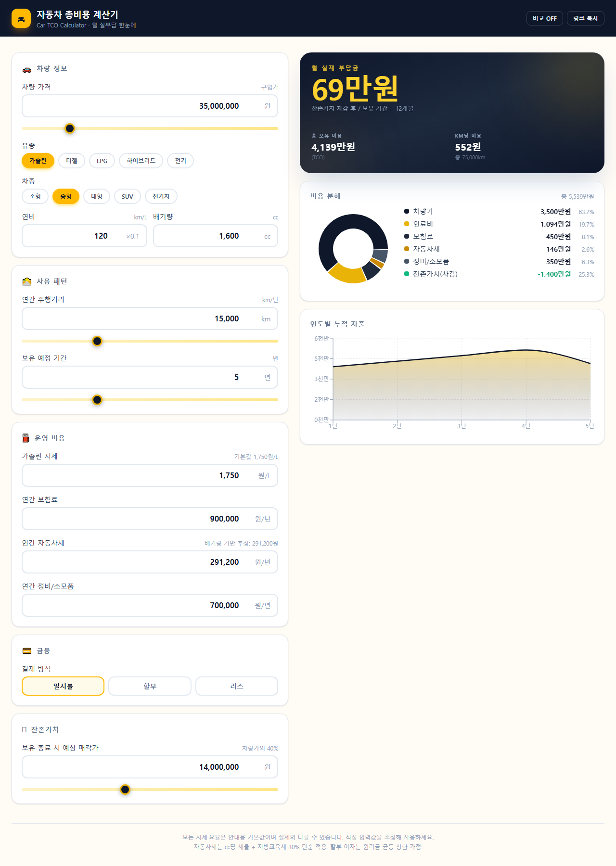Screen dimensions: 616x866
Task: Select 가솔린 fuel type chip
Action: point(38,161)
